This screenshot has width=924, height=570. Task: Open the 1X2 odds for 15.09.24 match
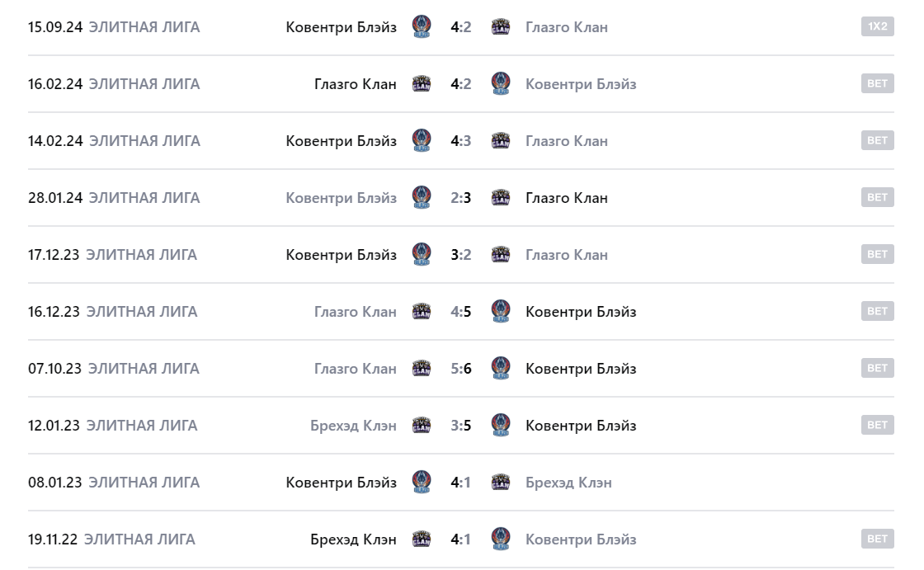point(877,26)
